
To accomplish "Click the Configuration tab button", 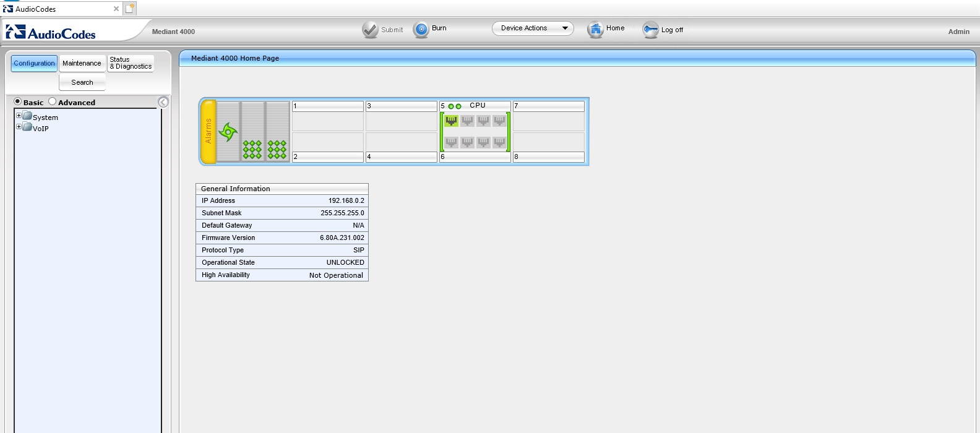I will click(x=34, y=63).
